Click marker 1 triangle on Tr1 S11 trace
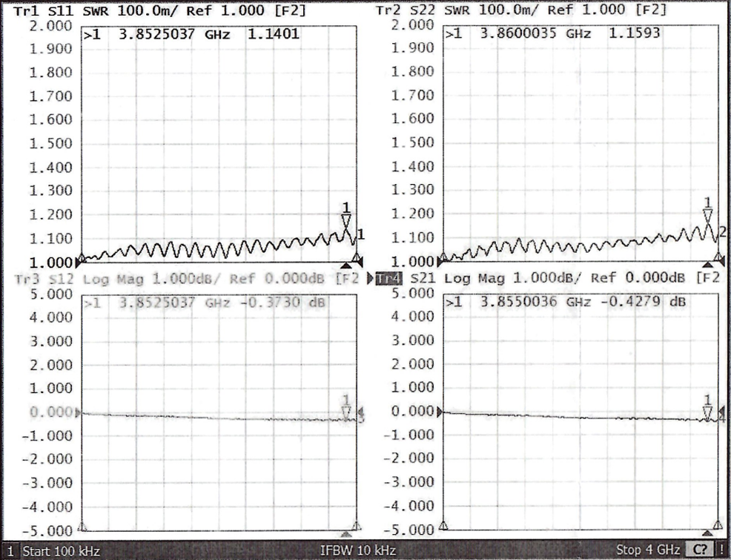This screenshot has width=731, height=560. [345, 221]
